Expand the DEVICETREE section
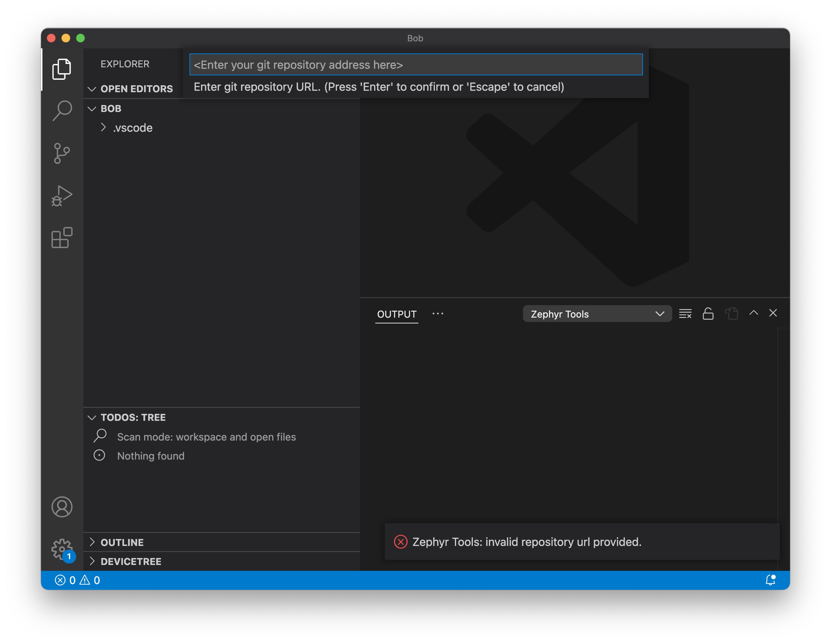Viewport: 831px width, 644px height. point(131,561)
